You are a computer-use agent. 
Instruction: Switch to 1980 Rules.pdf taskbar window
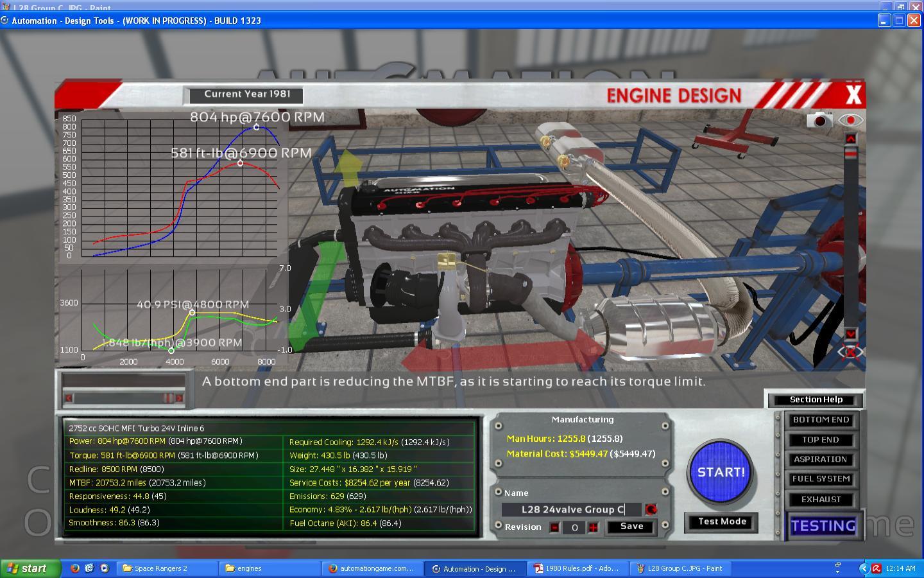pos(578,568)
